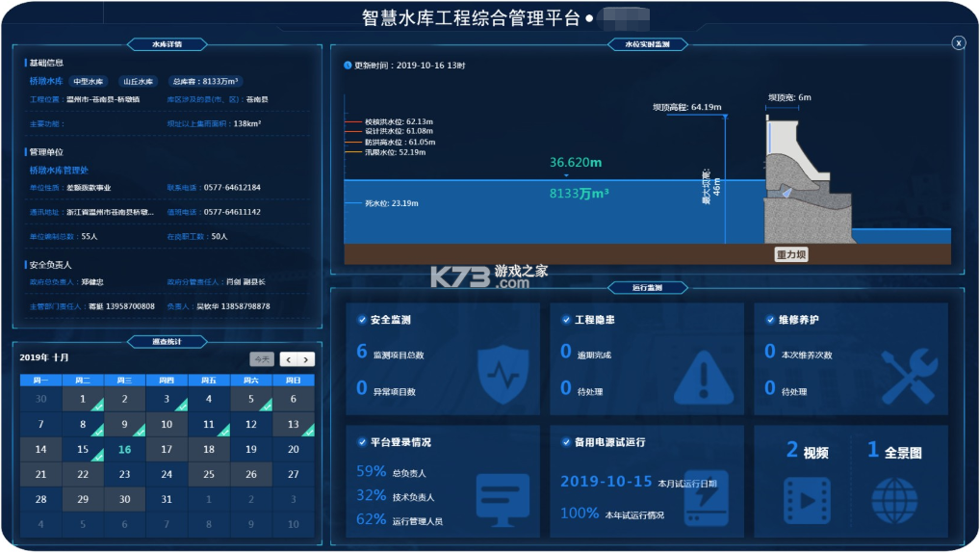The image size is (980, 553).
Task: Select October 16 in the calendar
Action: (x=124, y=449)
